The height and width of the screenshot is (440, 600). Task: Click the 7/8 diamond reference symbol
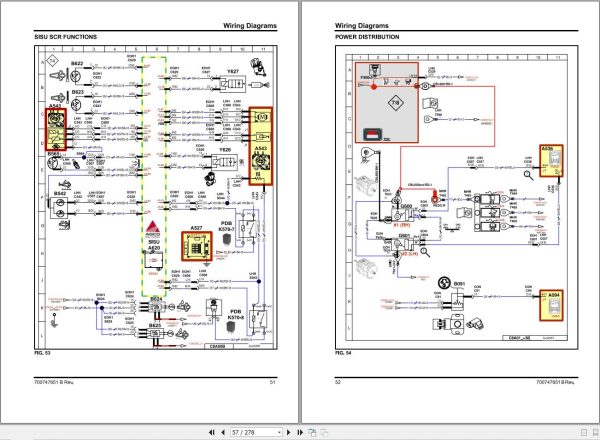pos(396,103)
